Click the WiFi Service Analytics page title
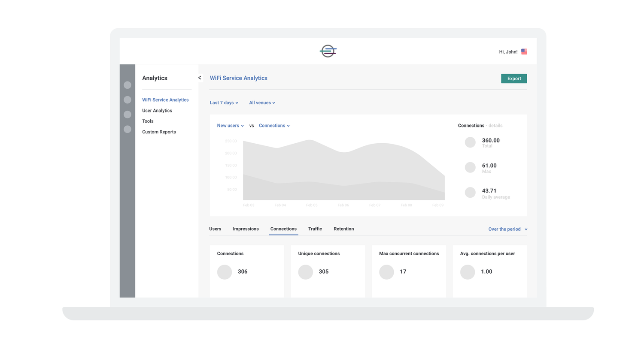 coord(238,78)
